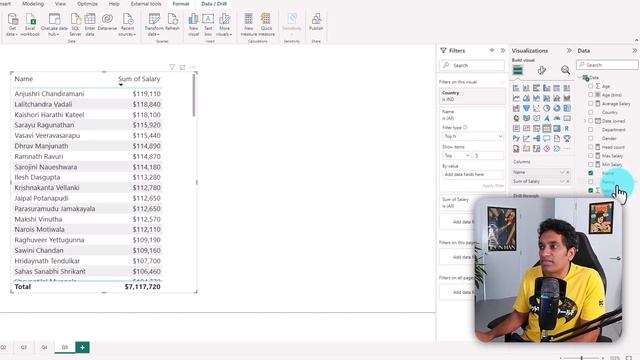This screenshot has width=640, height=360.
Task: Open the External tools tab
Action: (x=146, y=4)
